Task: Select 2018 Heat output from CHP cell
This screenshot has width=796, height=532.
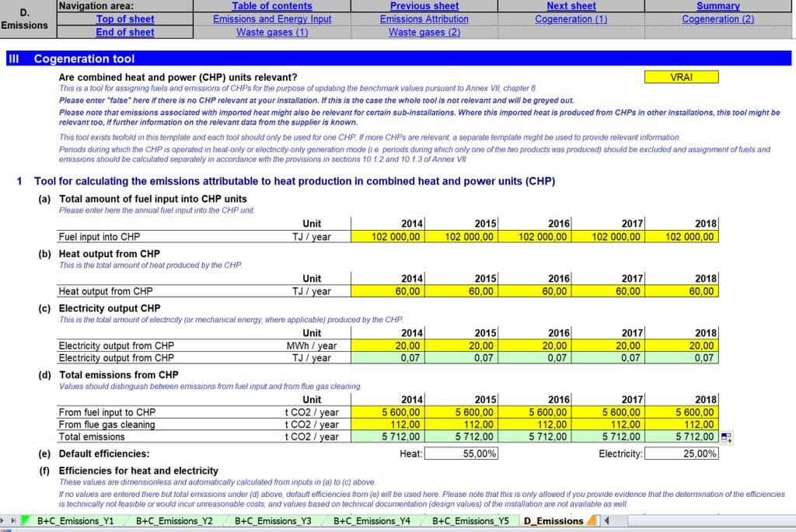Action: tap(682, 291)
